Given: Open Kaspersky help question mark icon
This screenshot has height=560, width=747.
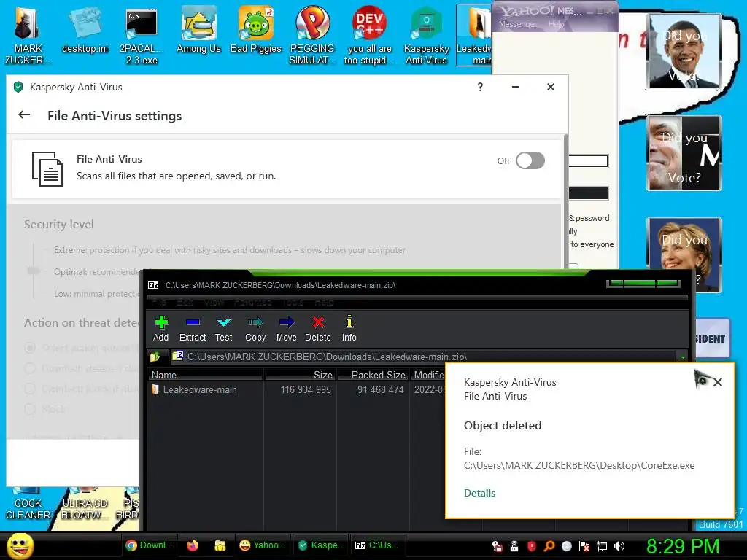Looking at the screenshot, I should [x=480, y=87].
